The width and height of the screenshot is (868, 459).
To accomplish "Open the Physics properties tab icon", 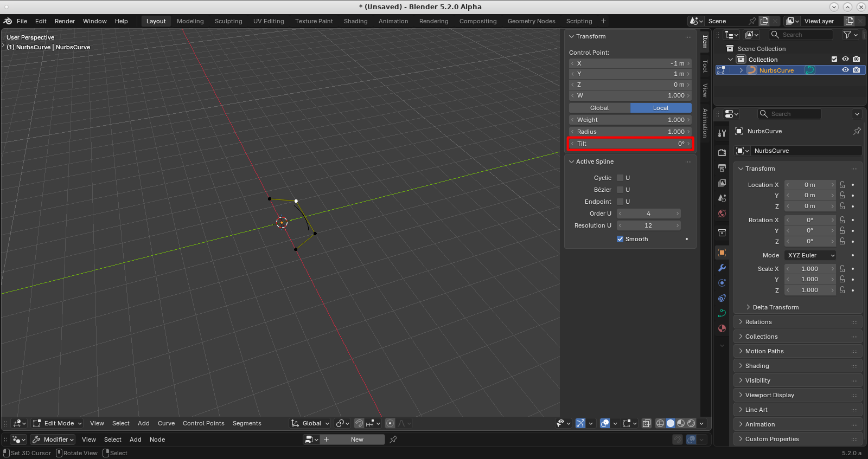I will tap(722, 283).
